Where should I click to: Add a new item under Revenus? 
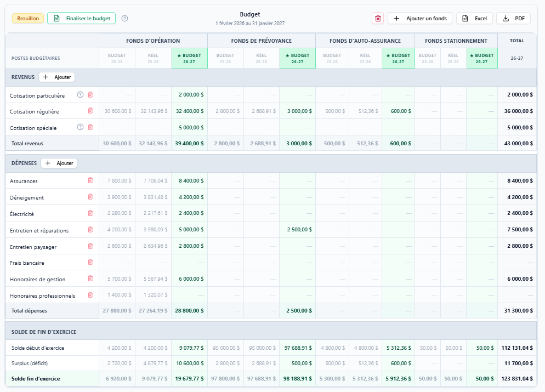click(56, 77)
